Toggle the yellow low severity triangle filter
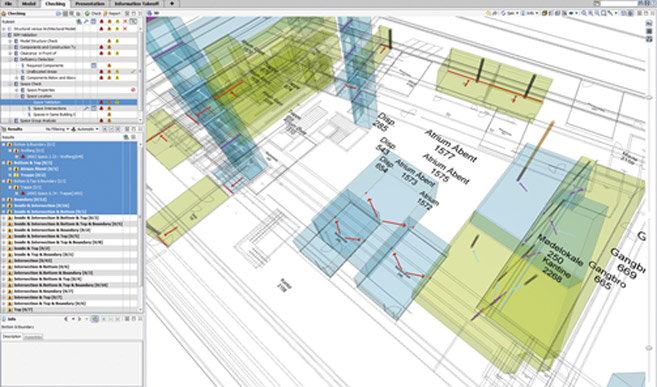 [x=117, y=21]
